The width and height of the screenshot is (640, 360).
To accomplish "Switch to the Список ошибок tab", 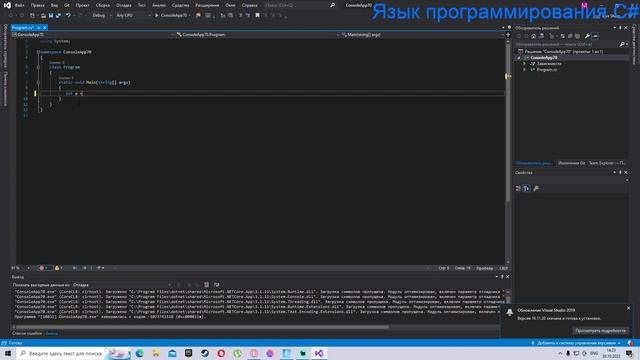I will click(x=27, y=333).
